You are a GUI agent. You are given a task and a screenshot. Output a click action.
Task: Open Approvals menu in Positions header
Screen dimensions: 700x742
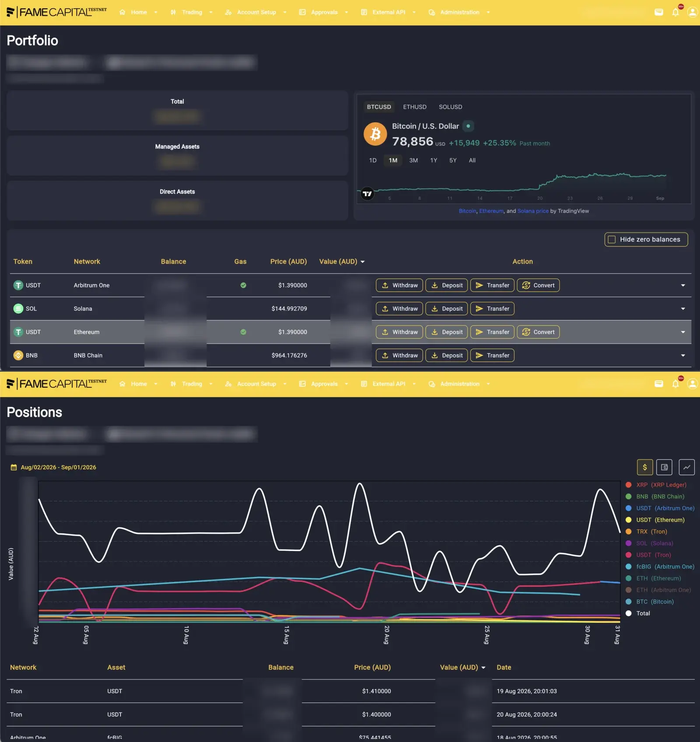click(324, 384)
